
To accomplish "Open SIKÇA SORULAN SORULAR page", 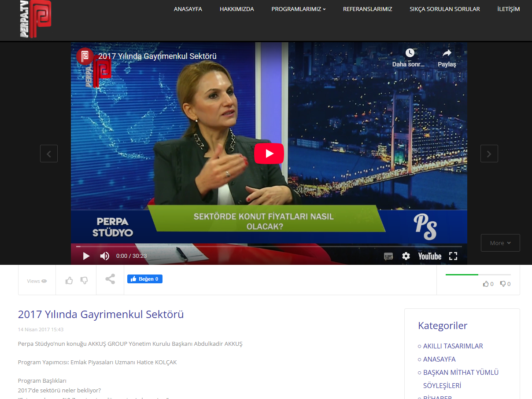I will coord(444,9).
